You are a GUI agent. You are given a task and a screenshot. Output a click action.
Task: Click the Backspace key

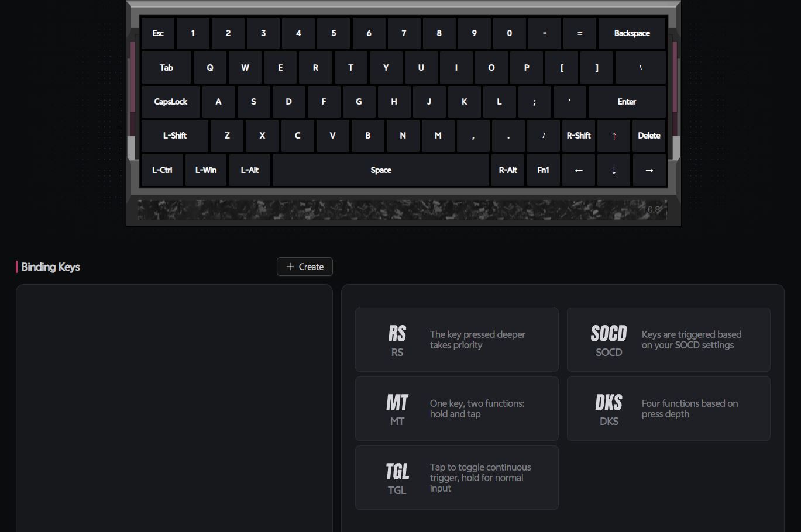click(632, 33)
